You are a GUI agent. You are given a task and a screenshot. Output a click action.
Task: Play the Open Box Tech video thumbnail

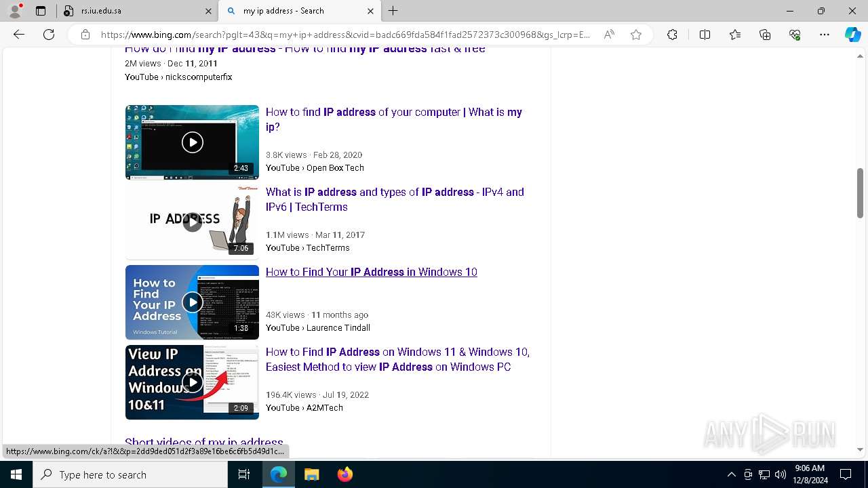tap(192, 142)
